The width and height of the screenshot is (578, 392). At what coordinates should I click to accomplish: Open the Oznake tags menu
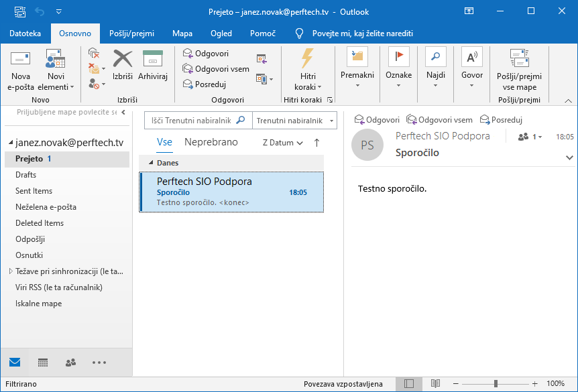[398, 68]
